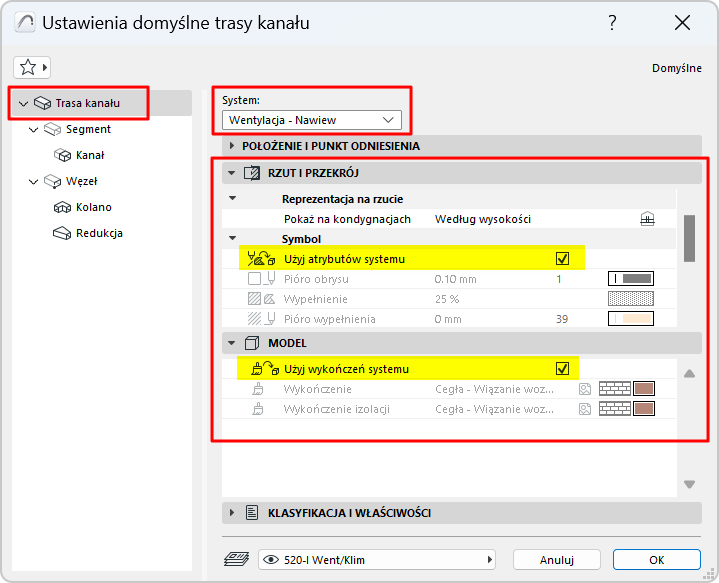Click the 0.10 mm pen width value
The height and width of the screenshot is (583, 719).
click(455, 279)
